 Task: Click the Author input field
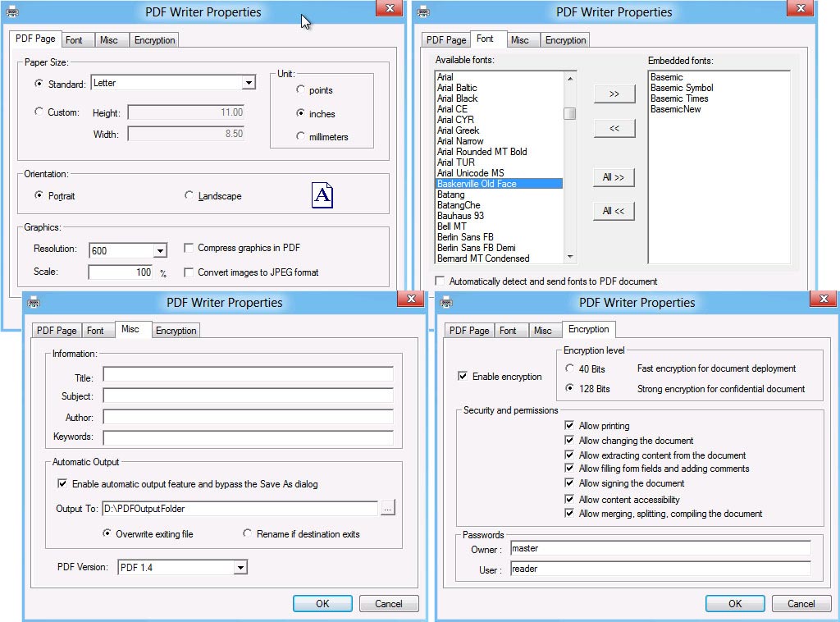click(x=248, y=417)
